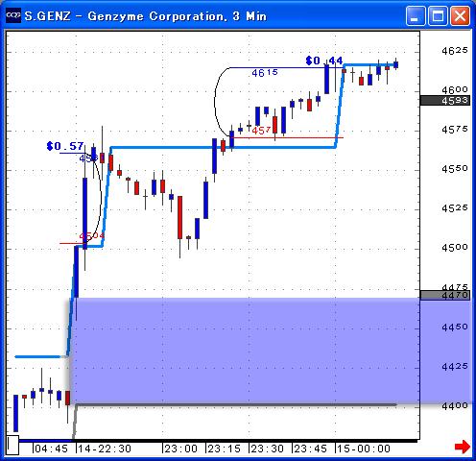Screen dimensions: 476x461
Task: Click the 23:15 time axis label
Action: coord(224,449)
